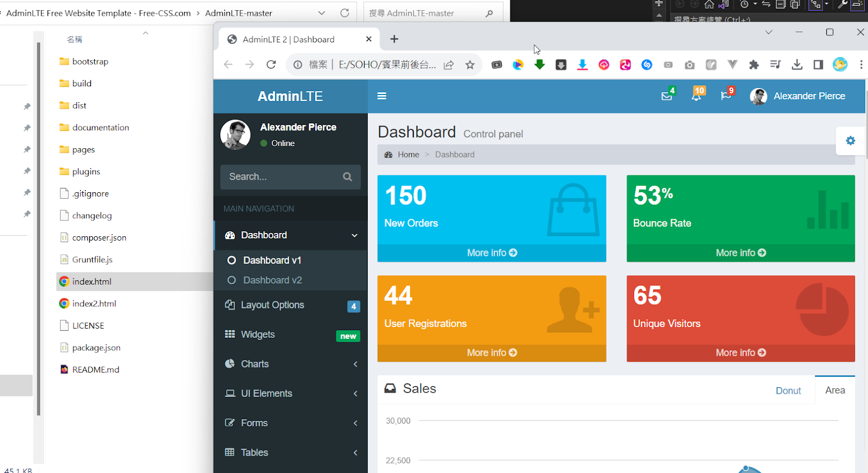Expand Layout Options menu item
The image size is (868, 473).
click(x=290, y=305)
